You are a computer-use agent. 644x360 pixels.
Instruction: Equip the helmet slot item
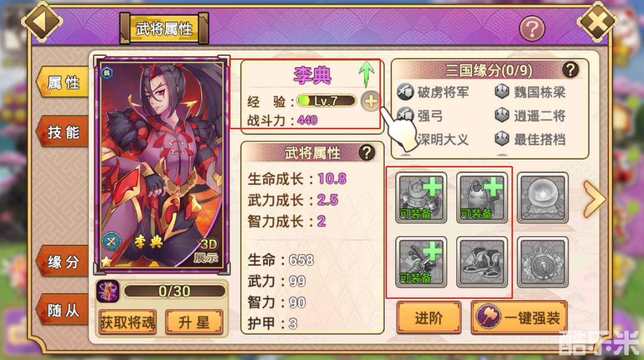(x=421, y=198)
